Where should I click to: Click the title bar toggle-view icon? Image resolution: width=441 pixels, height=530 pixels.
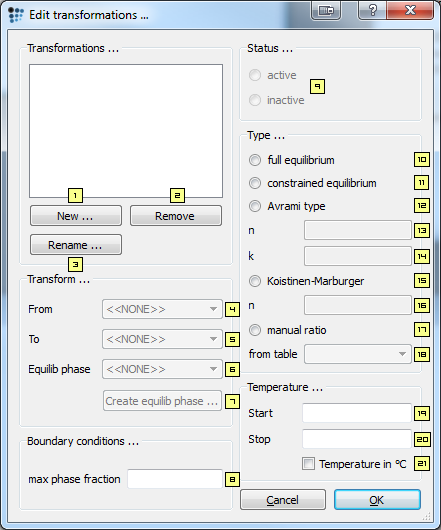[326, 10]
